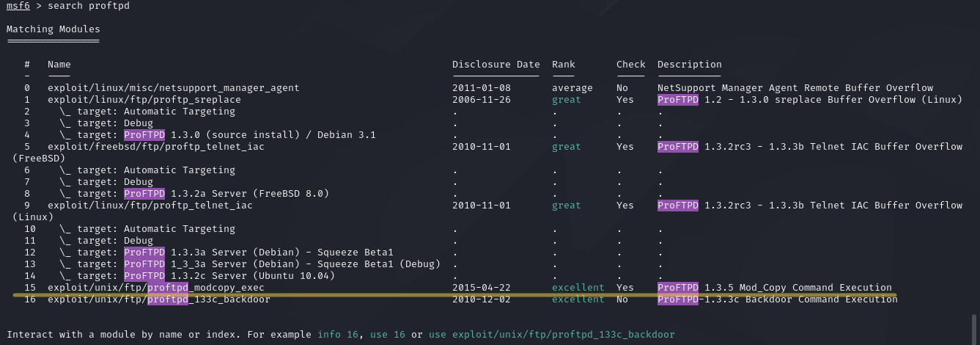The height and width of the screenshot is (345, 980).
Task: Select the netsupport_manager_agent module path
Action: (174, 88)
